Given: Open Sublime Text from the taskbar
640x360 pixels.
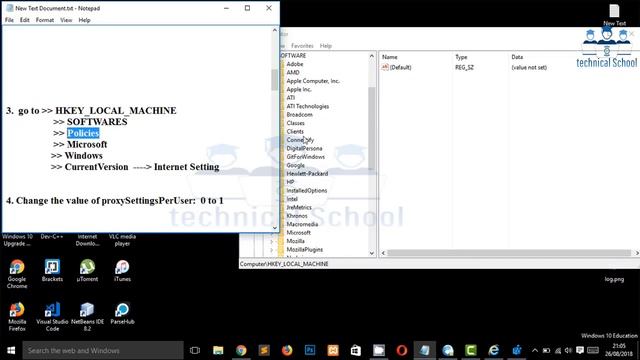Looking at the screenshot, I should (264, 350).
